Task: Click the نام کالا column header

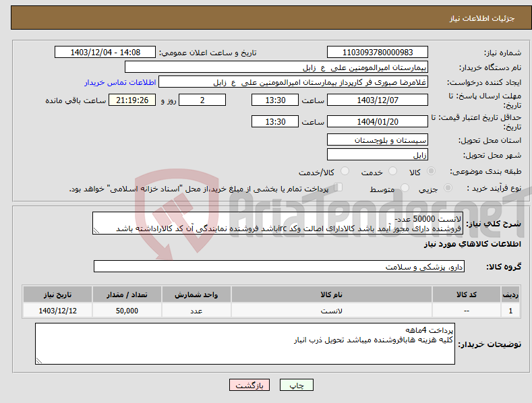Action: 332,294
